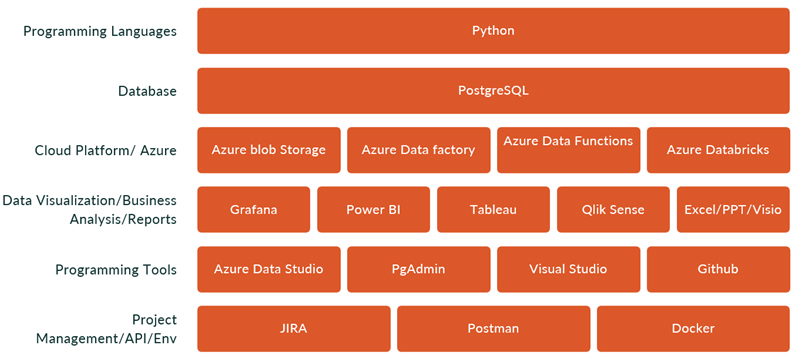Click the Python box
Image resolution: width=797 pixels, height=362 pixels.
[x=493, y=31]
